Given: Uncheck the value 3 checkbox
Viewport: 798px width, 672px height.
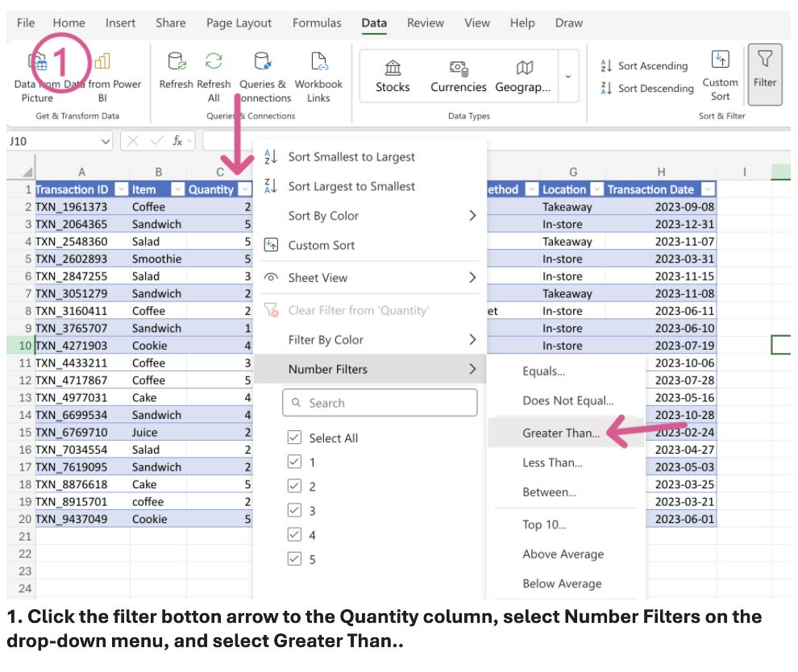Looking at the screenshot, I should (x=294, y=510).
